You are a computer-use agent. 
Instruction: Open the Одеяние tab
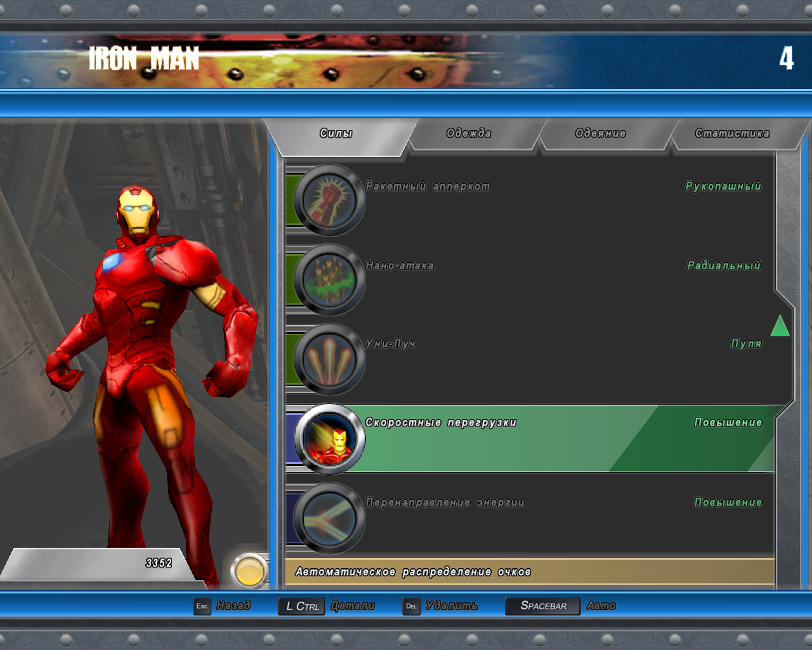(x=600, y=133)
